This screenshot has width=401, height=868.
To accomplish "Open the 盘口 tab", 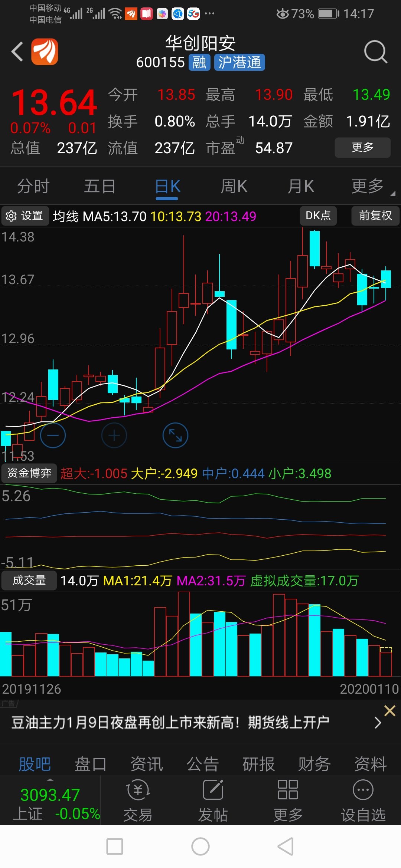I will point(91,764).
